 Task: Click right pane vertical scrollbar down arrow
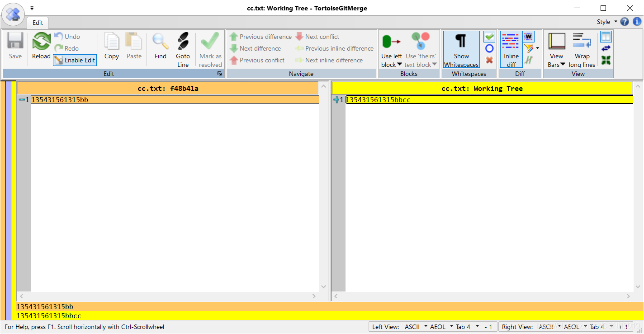638,287
